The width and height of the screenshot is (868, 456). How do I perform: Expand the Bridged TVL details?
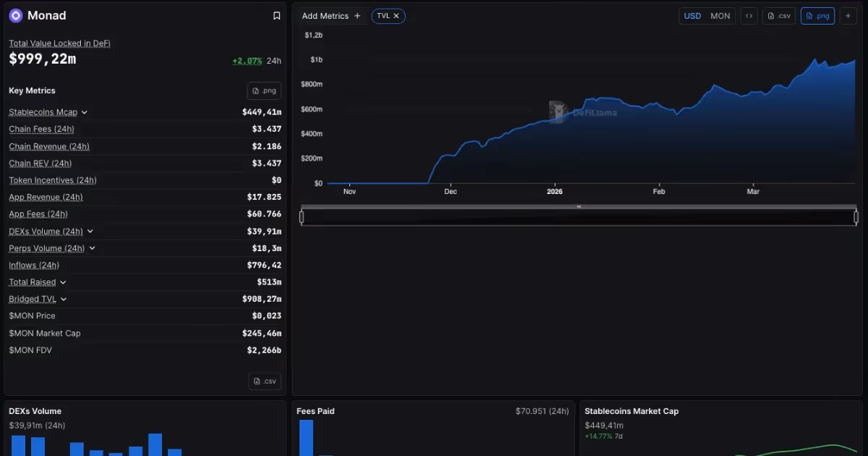[x=65, y=299]
